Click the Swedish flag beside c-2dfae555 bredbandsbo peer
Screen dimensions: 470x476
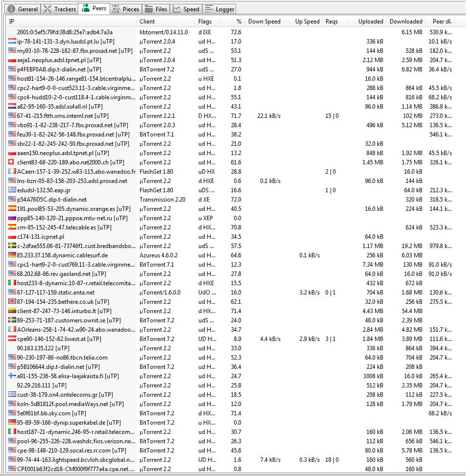[x=12, y=246]
